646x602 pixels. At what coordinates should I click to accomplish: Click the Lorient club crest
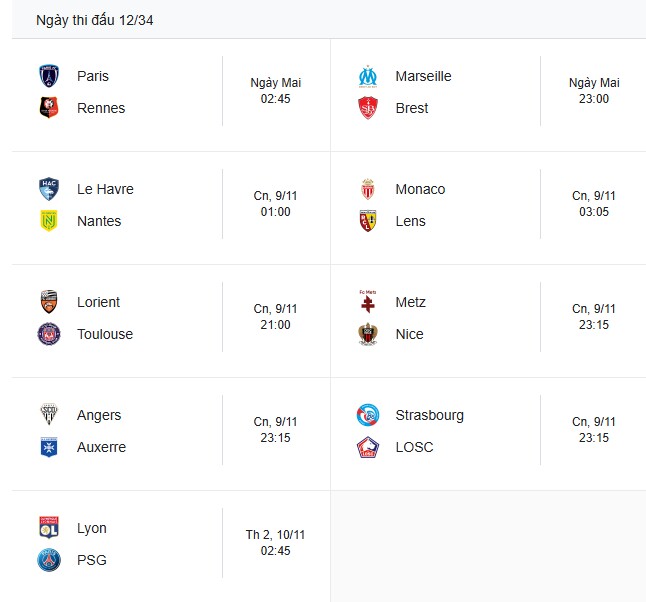pyautogui.click(x=49, y=302)
